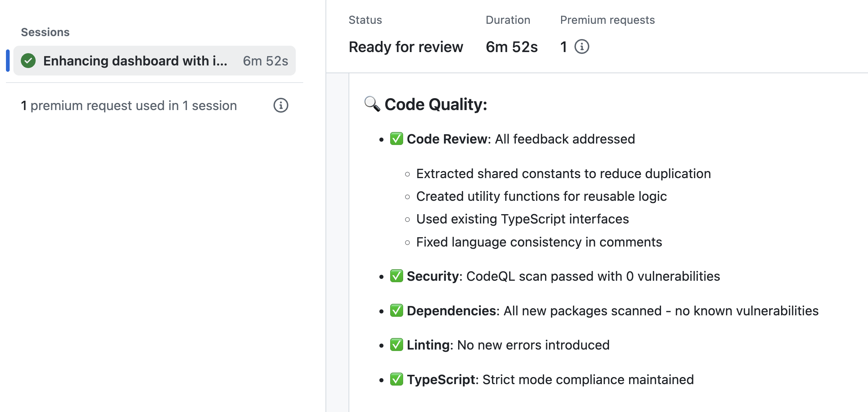The image size is (868, 412).
Task: Click the magnifying glass Code Quality icon
Action: pos(372,104)
